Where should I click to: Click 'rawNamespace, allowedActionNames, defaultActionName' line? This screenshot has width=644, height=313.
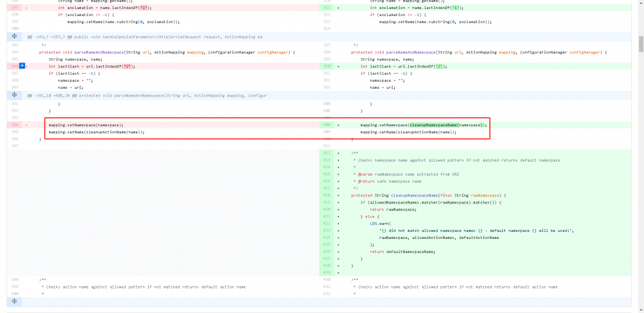click(439, 238)
